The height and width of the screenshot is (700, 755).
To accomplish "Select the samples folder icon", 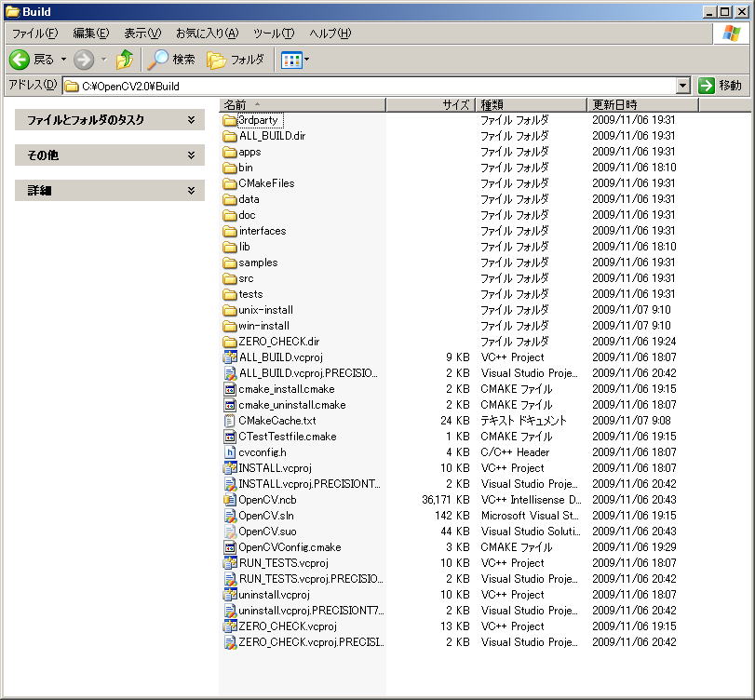I will (230, 262).
